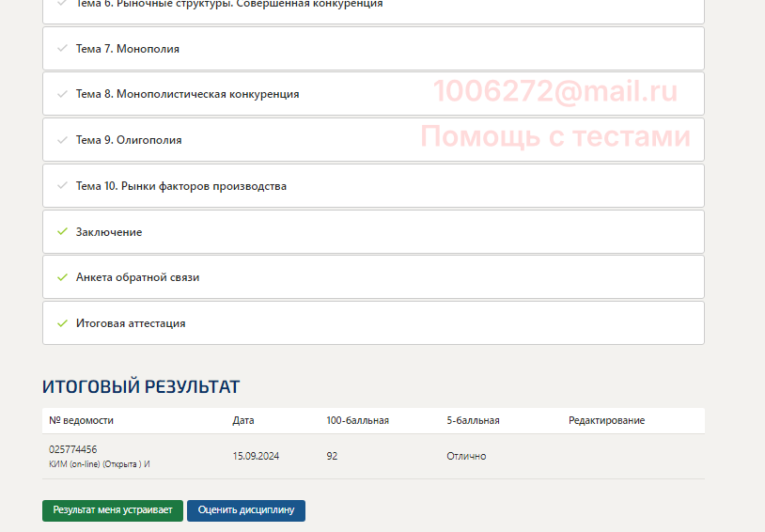Expand Тема 8. Монополистическая конкуренция section
The height and width of the screenshot is (532, 765).
[187, 94]
